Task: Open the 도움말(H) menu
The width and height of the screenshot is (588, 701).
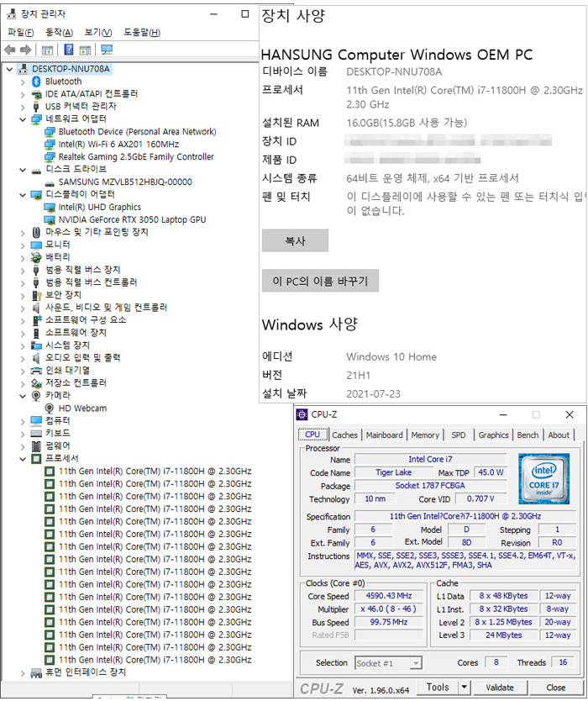Action: pos(142,32)
